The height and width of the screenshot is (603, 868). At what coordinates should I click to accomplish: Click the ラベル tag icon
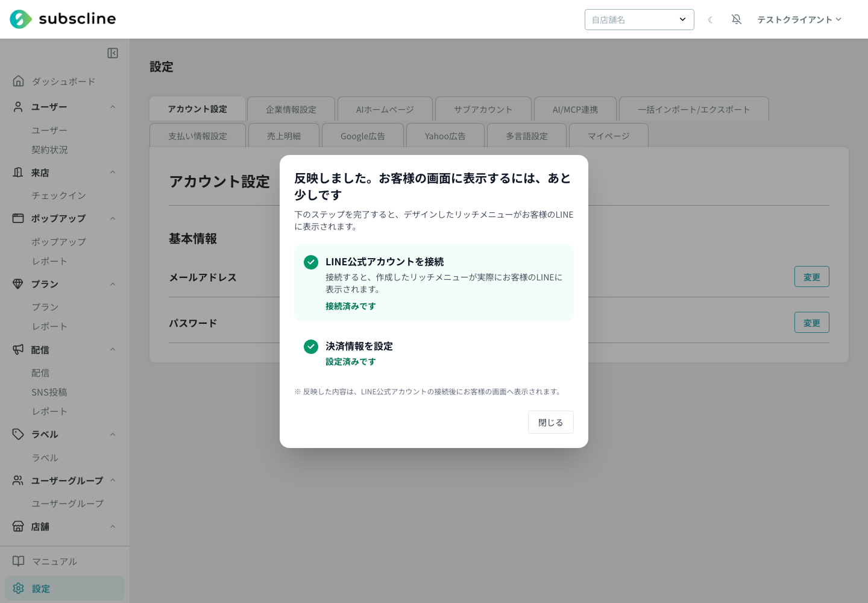pos(18,434)
